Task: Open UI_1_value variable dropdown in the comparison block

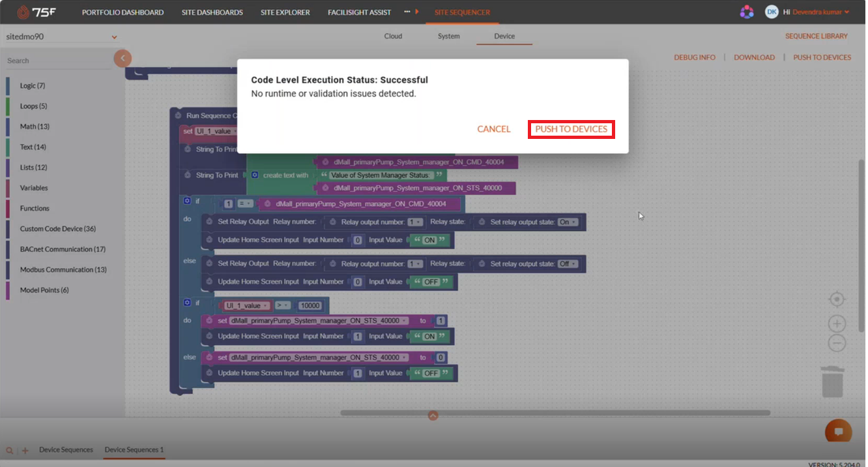Action: [x=246, y=305]
